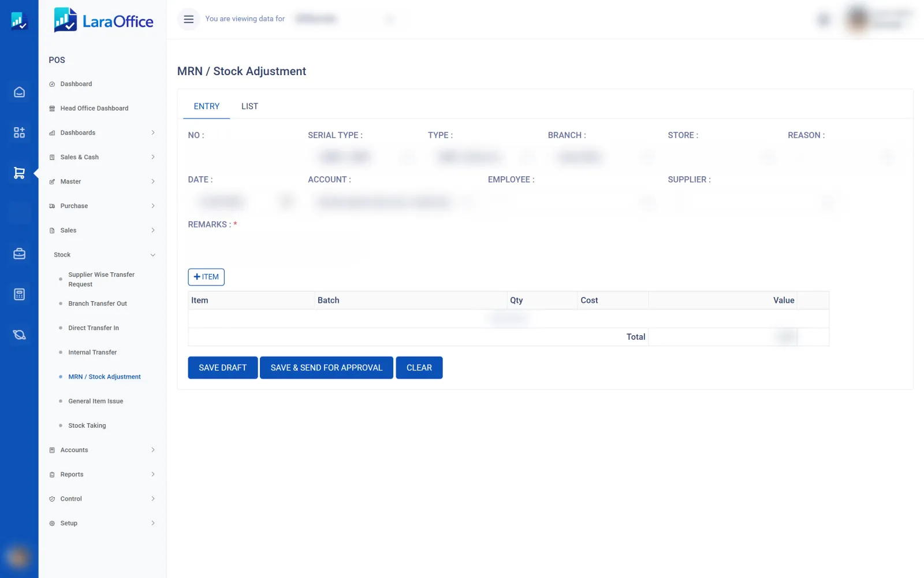The width and height of the screenshot is (924, 578).
Task: Select MRN / Stock Adjustment menu item
Action: (x=105, y=377)
